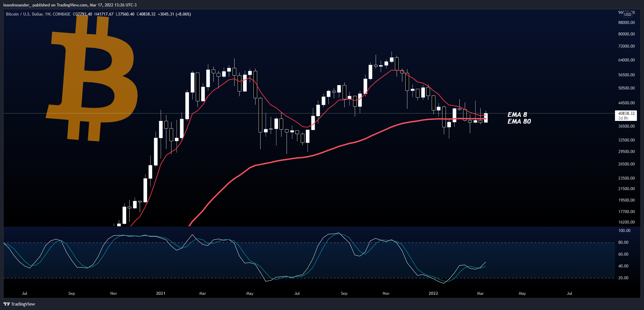This screenshot has height=310, width=644.
Task: Open the USD currency selector
Action: pyautogui.click(x=627, y=15)
